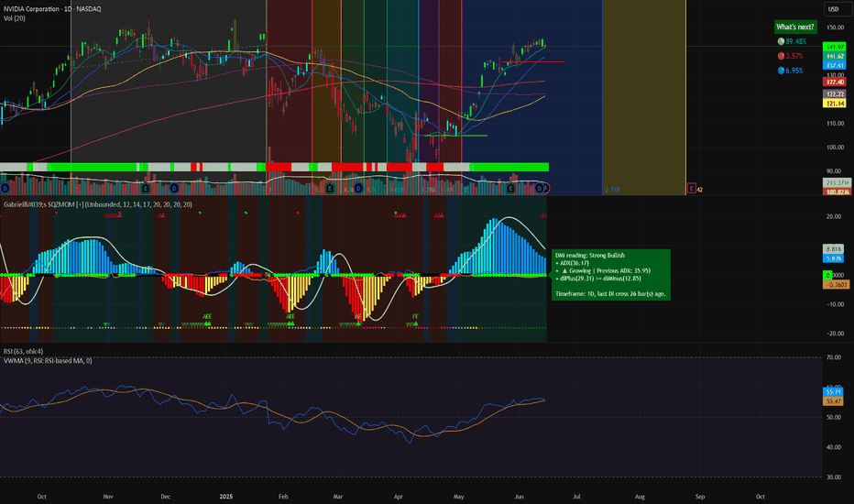Click the Nov label on time axis
The width and height of the screenshot is (854, 504).
click(108, 497)
